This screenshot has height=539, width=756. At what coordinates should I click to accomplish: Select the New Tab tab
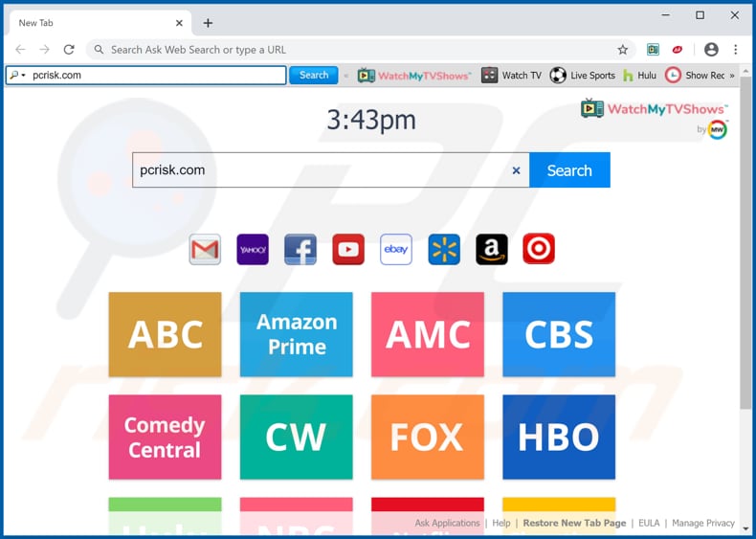point(100,23)
